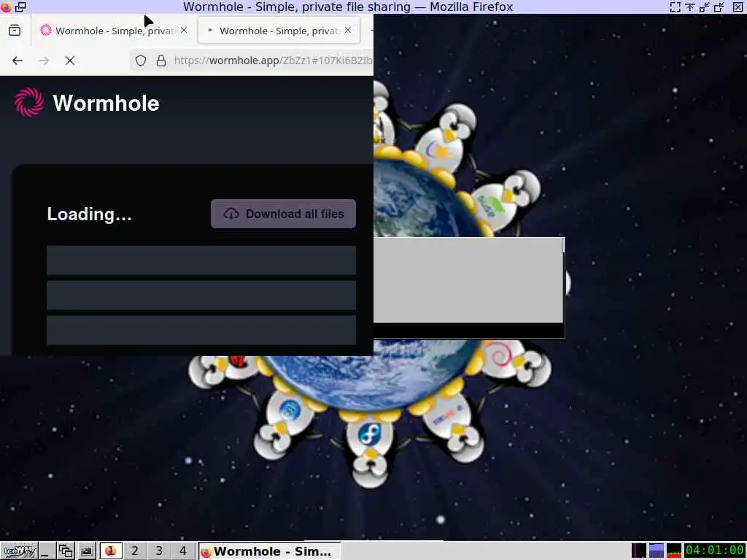The image size is (747, 560).
Task: Click the "Loading…" text
Action: pos(89,214)
